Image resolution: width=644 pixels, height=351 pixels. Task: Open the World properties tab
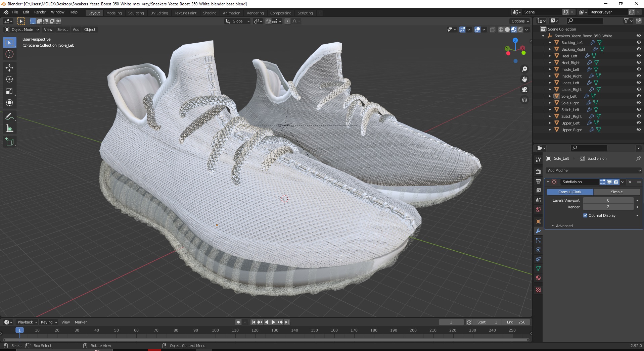tap(538, 209)
